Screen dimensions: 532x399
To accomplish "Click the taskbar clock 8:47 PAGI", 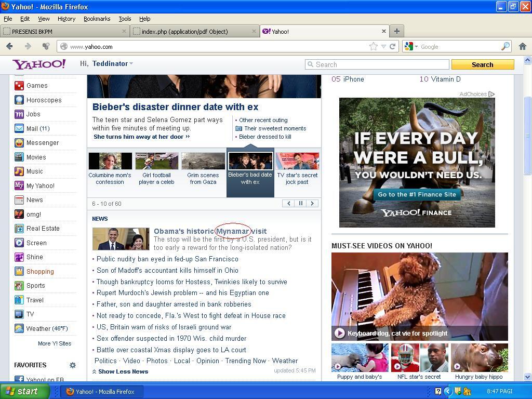I will tap(499, 391).
